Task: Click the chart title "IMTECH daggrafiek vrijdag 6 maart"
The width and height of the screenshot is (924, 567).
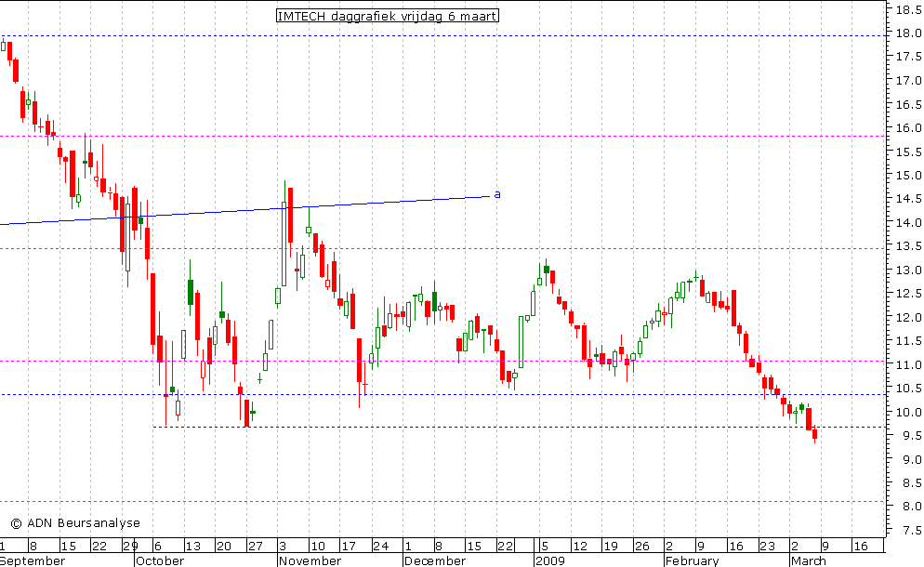Action: pos(387,16)
